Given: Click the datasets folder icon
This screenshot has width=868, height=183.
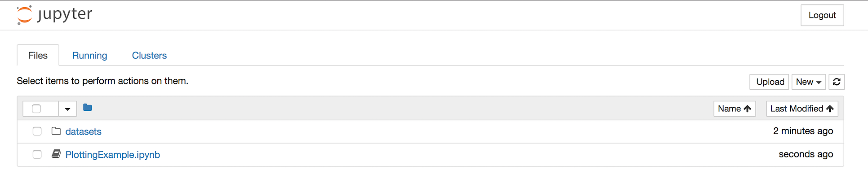Looking at the screenshot, I should pos(56,131).
